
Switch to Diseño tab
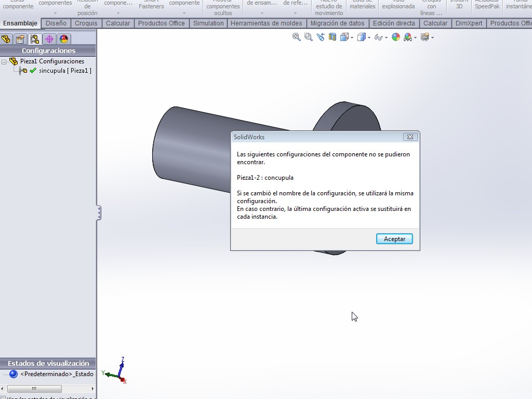pyautogui.click(x=56, y=23)
